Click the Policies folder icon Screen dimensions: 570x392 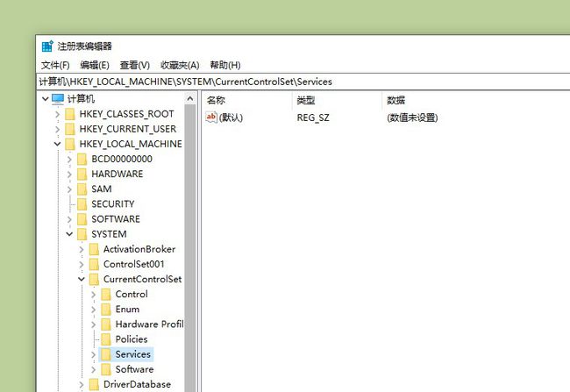(106, 339)
